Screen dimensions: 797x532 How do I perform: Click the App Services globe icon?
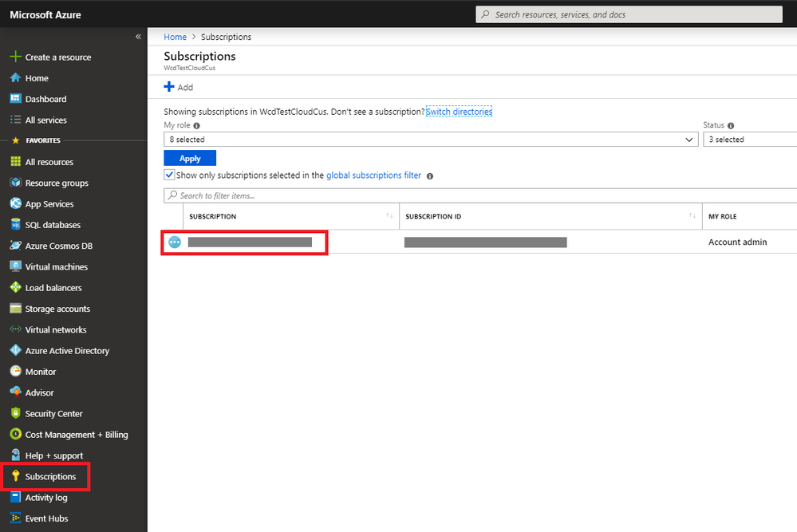click(x=16, y=203)
